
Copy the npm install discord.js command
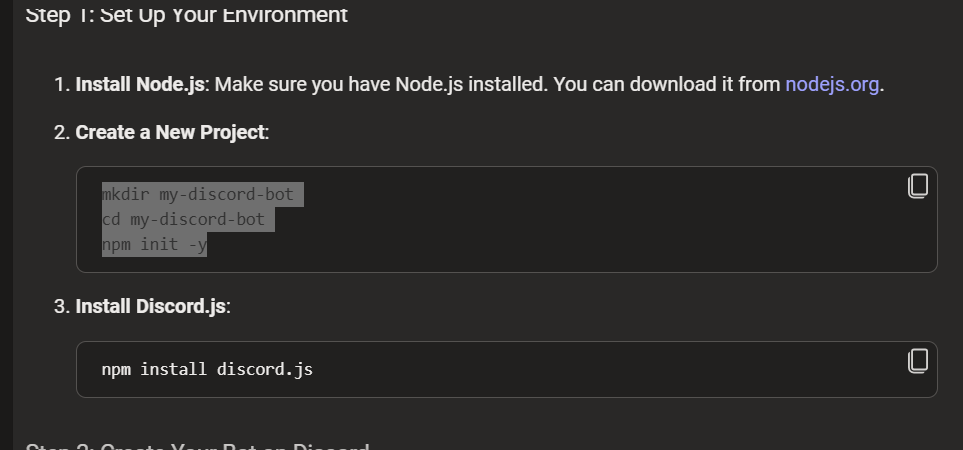point(917,361)
